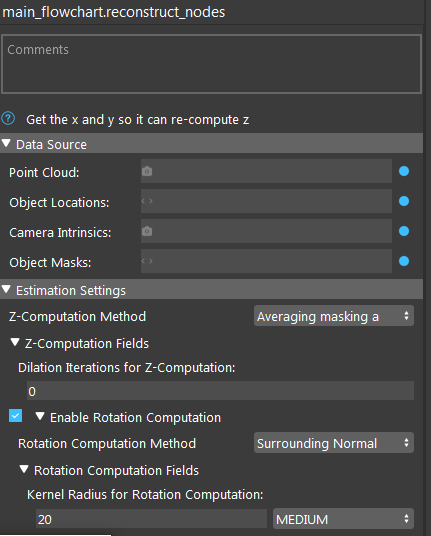Screen dimensions: 431x536
Task: Collapse the Estimation Settings section
Action: 6,290
